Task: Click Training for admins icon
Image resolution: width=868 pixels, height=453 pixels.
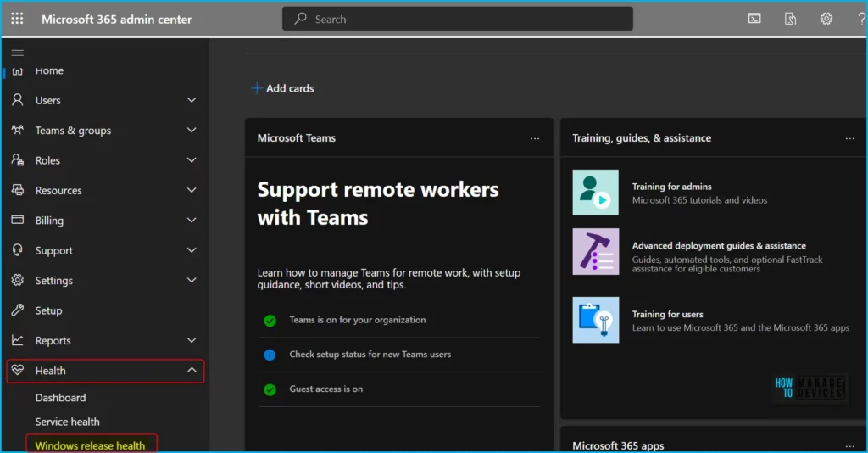Action: [x=596, y=193]
